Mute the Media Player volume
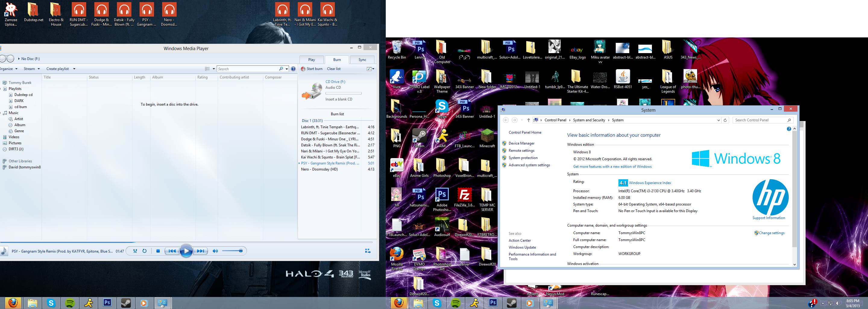 [x=215, y=251]
